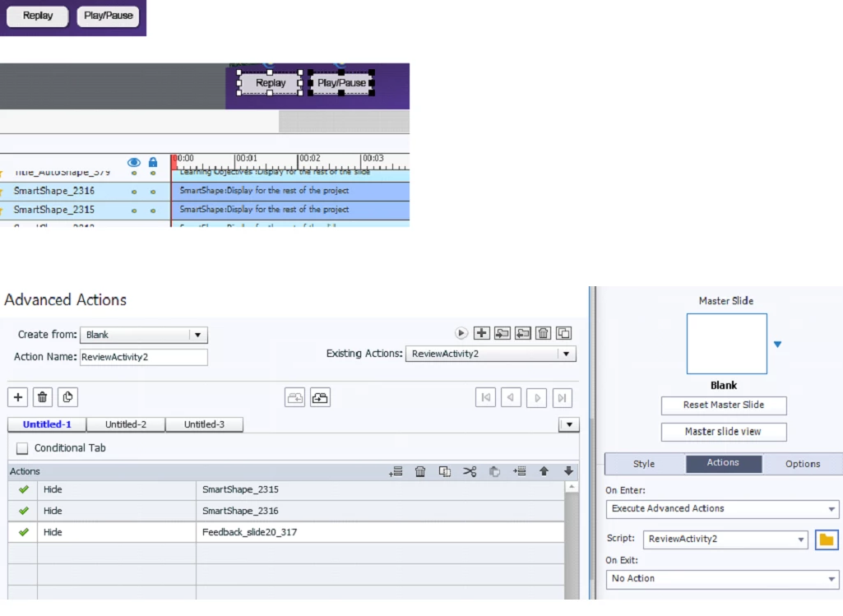The image size is (843, 616).
Task: Add a new action row icon
Action: coord(396,471)
